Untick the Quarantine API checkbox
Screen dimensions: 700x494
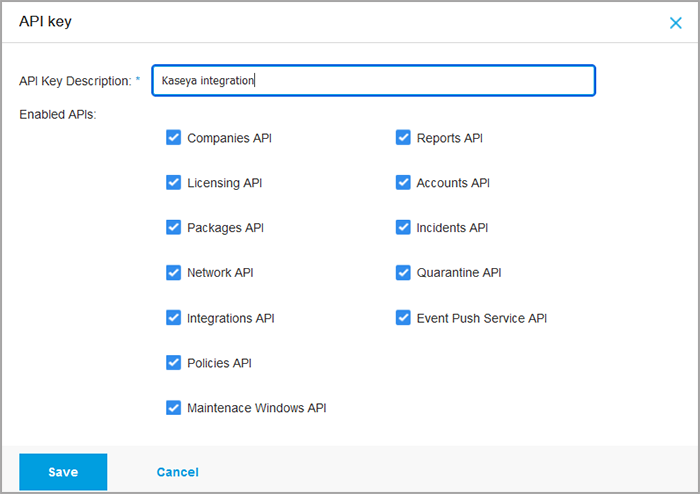[x=403, y=273]
